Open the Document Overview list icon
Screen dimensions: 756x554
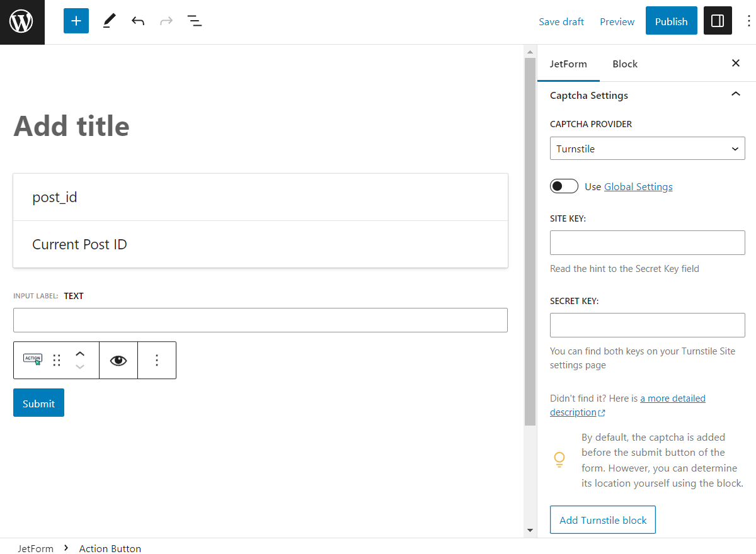[195, 21]
